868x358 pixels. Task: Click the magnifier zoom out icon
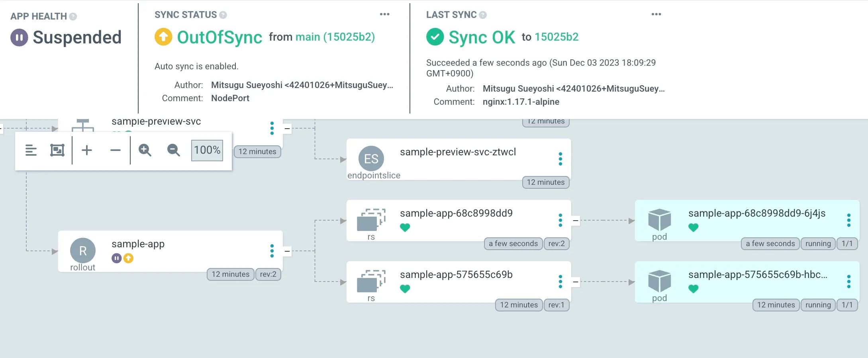[x=173, y=151]
